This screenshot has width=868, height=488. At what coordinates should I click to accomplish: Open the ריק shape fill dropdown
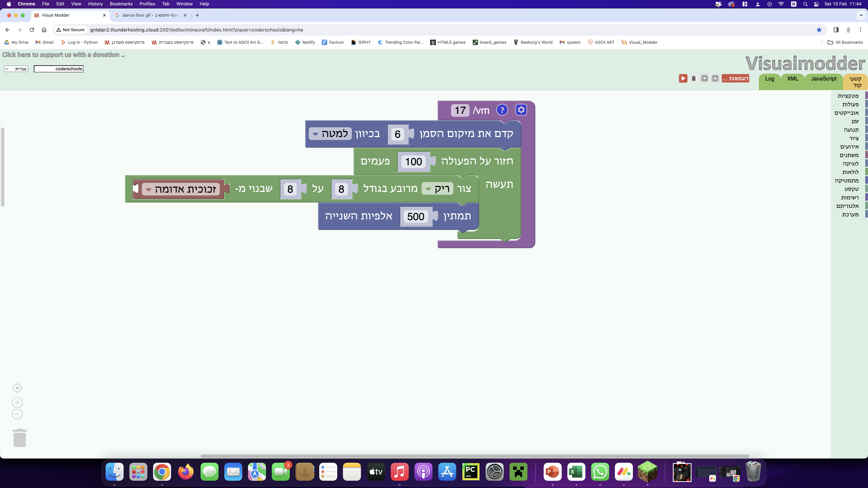pyautogui.click(x=437, y=189)
